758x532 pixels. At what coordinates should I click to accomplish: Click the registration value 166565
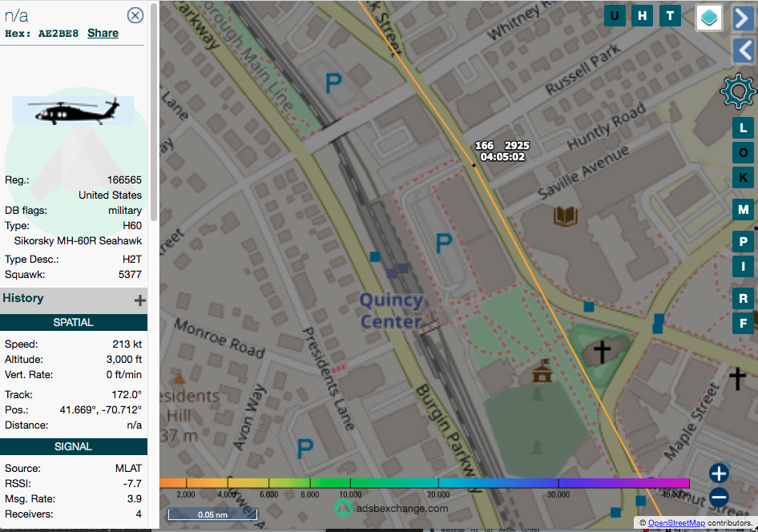pyautogui.click(x=124, y=179)
